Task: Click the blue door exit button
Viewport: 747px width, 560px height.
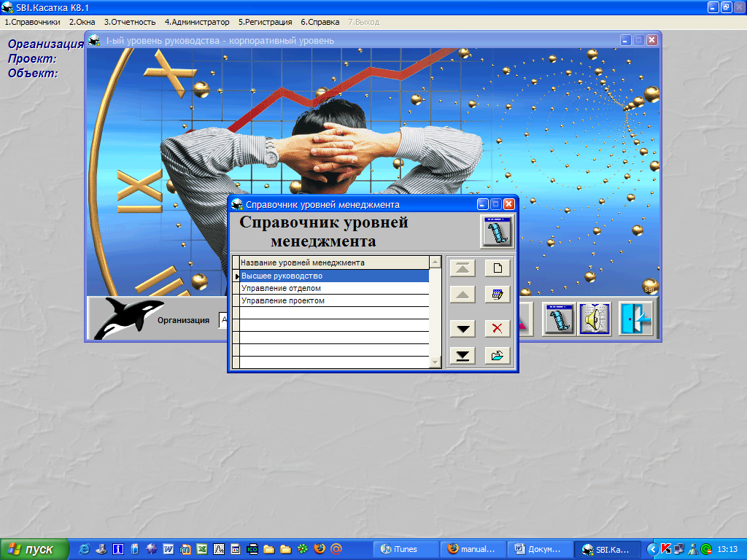Action: [636, 319]
